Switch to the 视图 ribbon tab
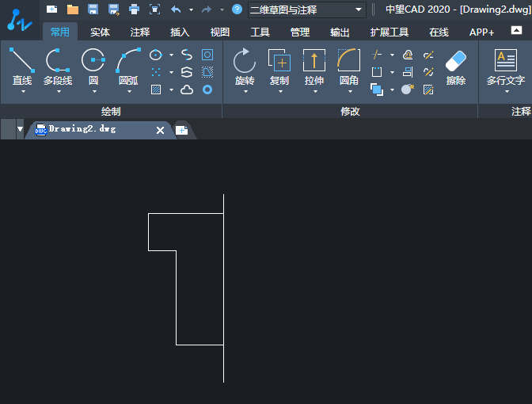This screenshot has width=532, height=404. (220, 32)
